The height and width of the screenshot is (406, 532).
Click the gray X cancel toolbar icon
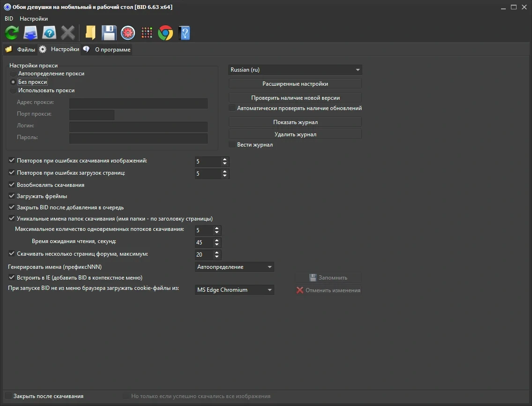[x=68, y=33]
